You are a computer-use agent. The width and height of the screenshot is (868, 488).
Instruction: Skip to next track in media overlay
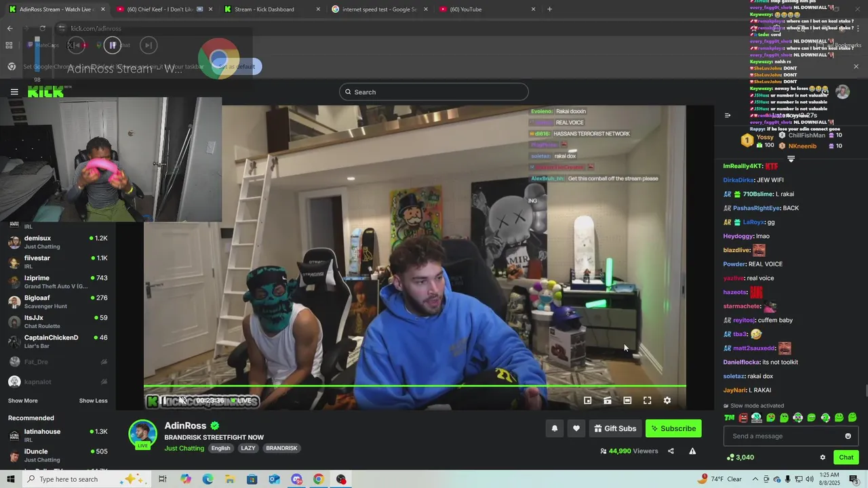[149, 45]
